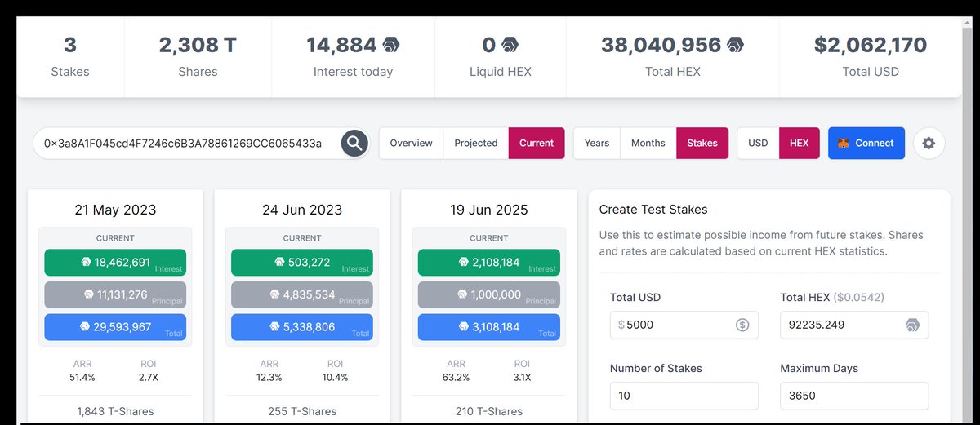Click the HEX logo in Total HEX field

[912, 325]
